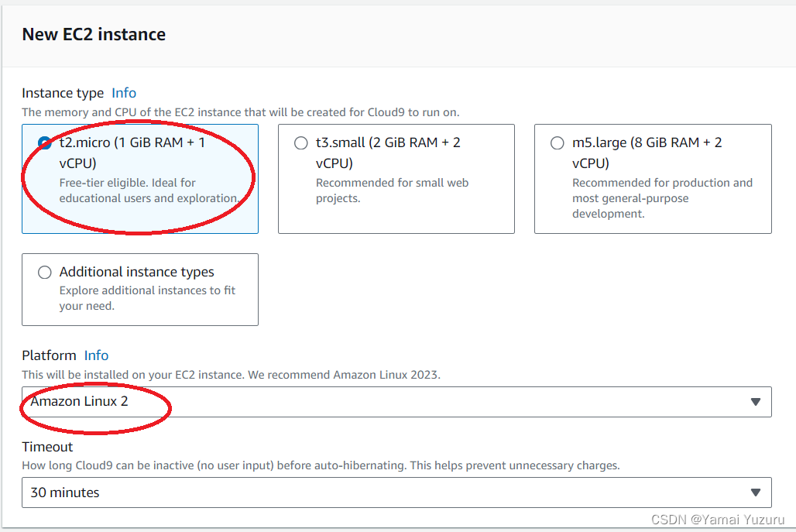Open the Info link next to Instance type

tap(124, 93)
